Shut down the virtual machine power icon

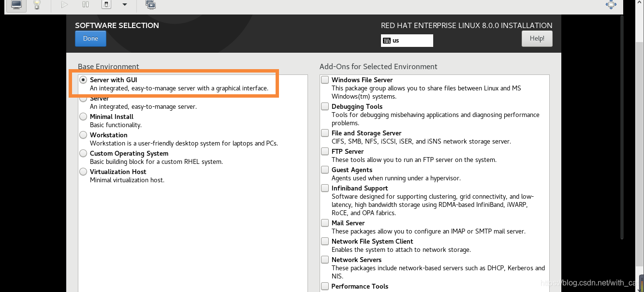(106, 5)
